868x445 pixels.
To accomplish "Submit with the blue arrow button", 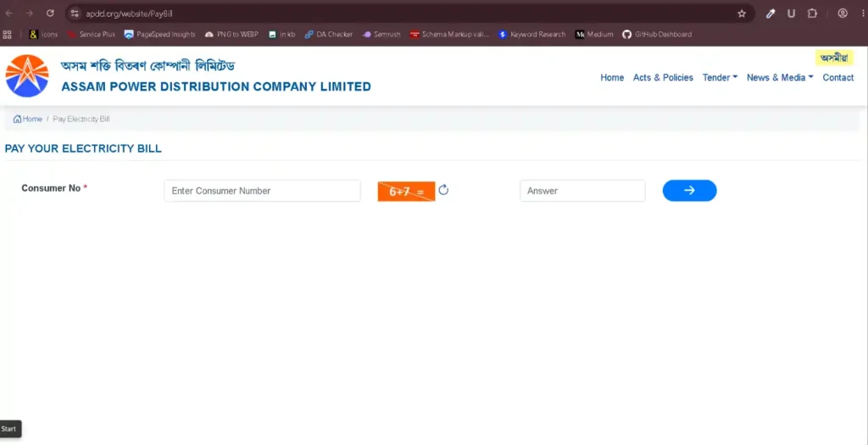I will click(x=689, y=191).
